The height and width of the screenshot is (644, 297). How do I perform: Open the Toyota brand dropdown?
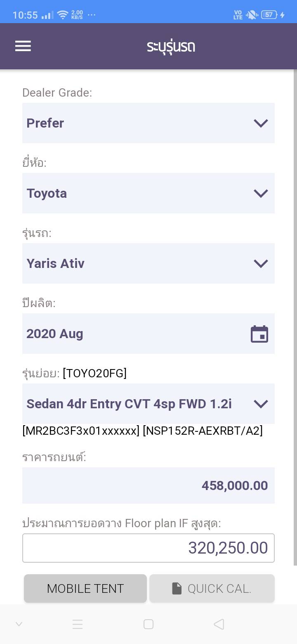[148, 193]
